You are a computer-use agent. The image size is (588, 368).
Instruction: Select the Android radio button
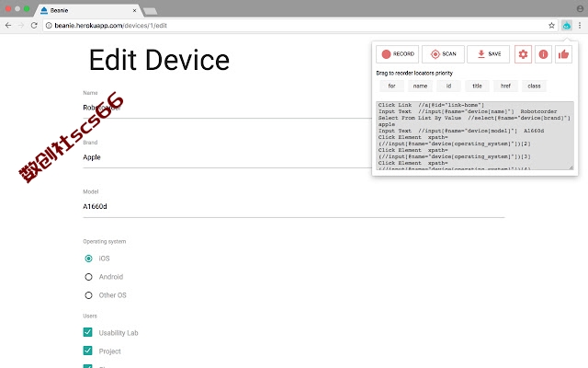[88, 277]
